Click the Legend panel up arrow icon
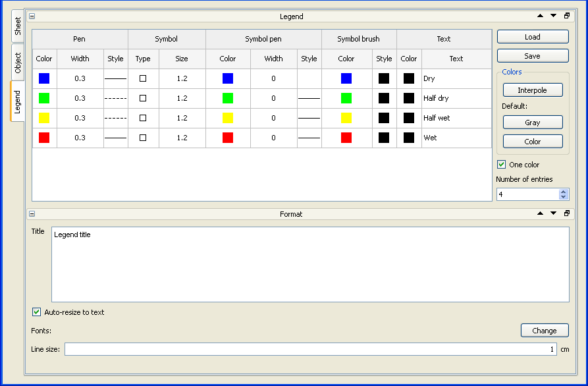Viewport: 588px width, 386px height. point(541,16)
